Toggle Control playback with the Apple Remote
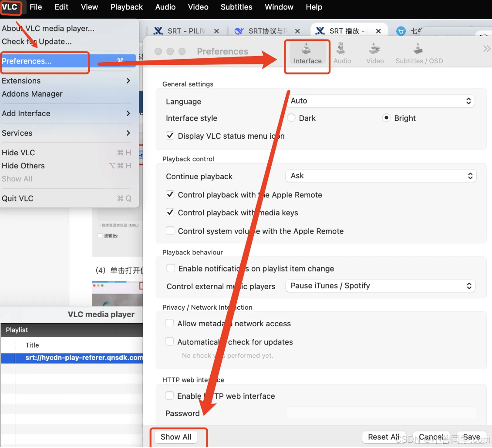Viewport: 492px width, 448px height. (x=170, y=195)
